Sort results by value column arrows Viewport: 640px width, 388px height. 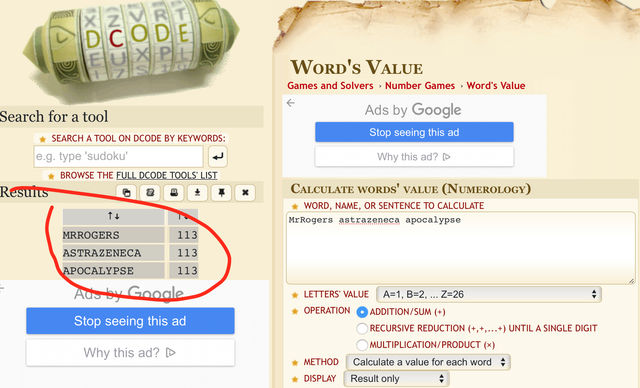pos(183,216)
